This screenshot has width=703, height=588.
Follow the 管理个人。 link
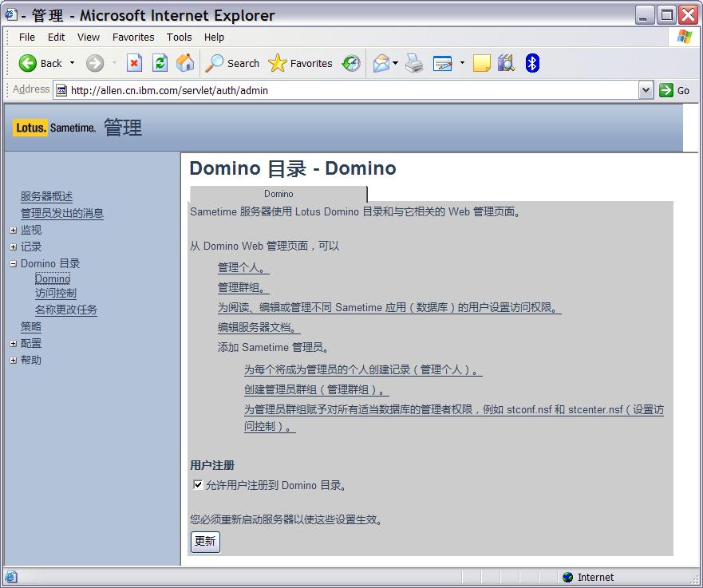(x=243, y=268)
